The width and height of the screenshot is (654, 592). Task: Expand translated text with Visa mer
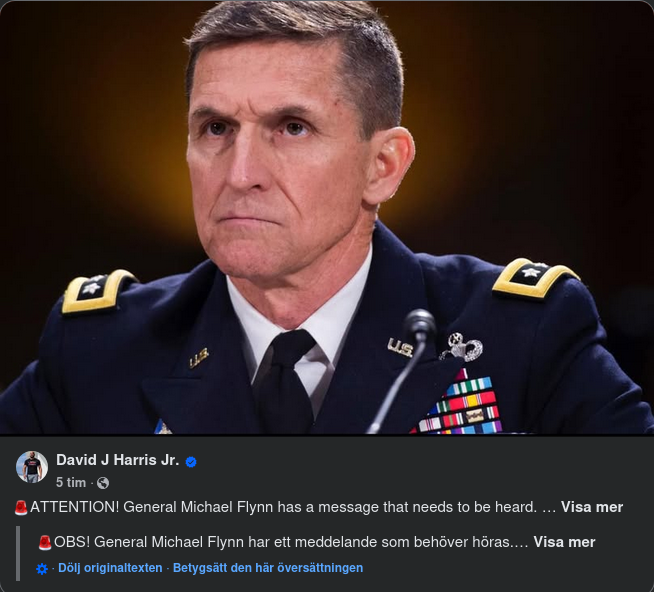click(564, 542)
